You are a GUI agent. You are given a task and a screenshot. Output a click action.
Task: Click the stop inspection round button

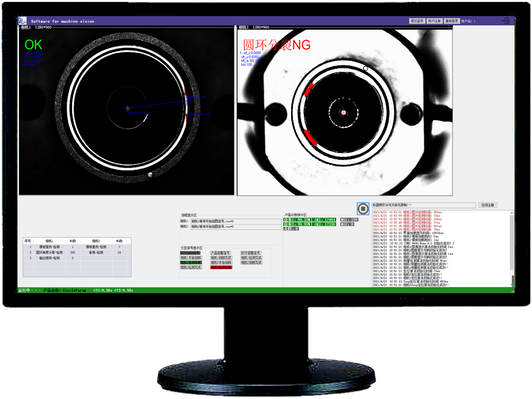(x=363, y=209)
